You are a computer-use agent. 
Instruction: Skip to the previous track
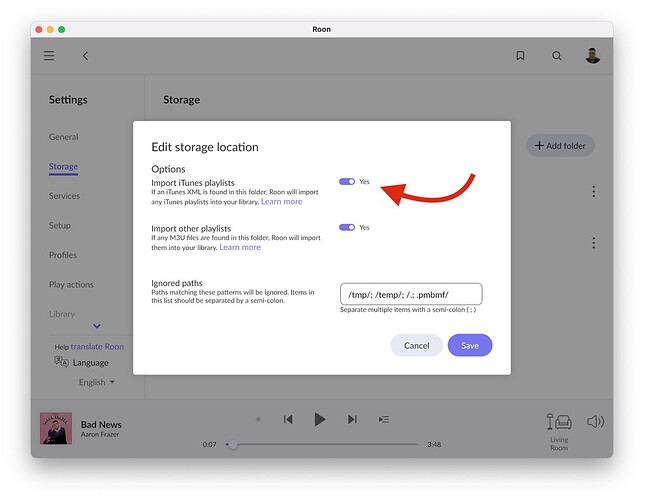pos(288,419)
